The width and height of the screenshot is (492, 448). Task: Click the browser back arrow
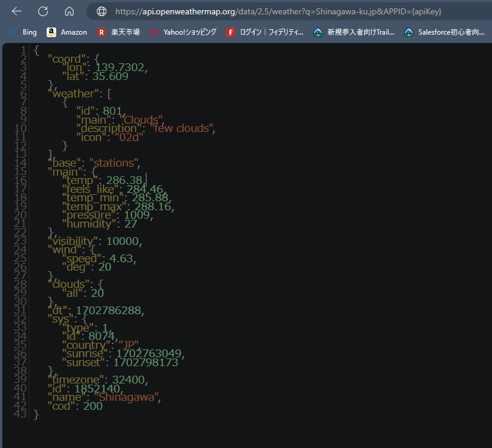tap(17, 11)
